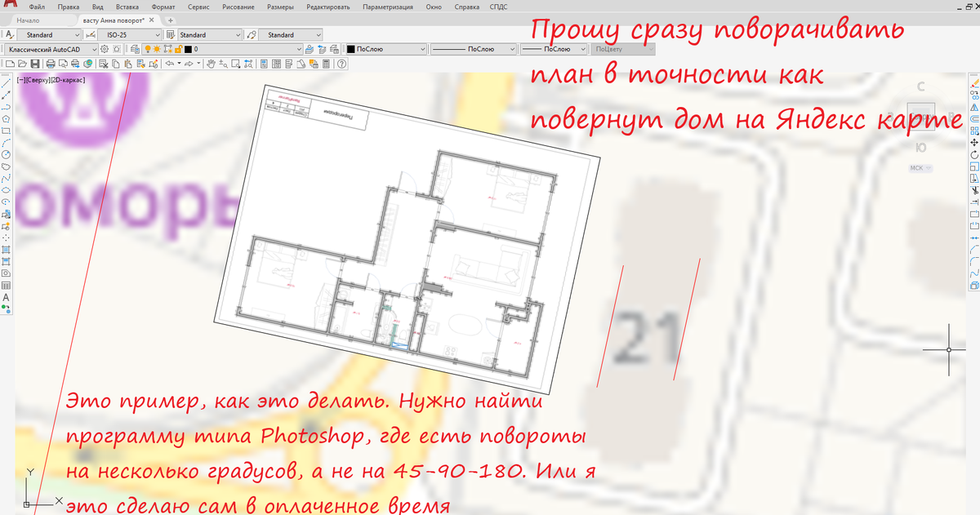Select the Polyline tool
The image size is (980, 515).
click(6, 107)
